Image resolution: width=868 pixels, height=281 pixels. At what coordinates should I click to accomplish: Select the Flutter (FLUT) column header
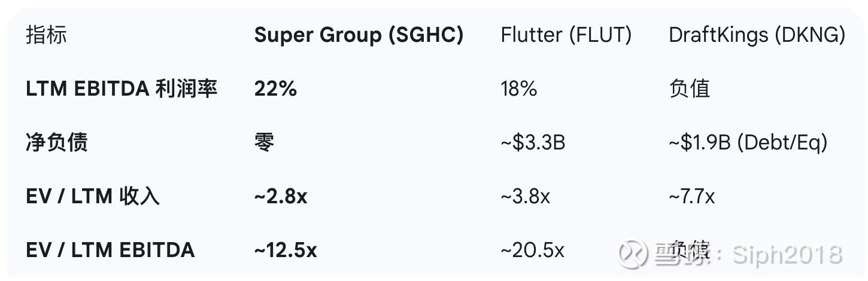566,35
